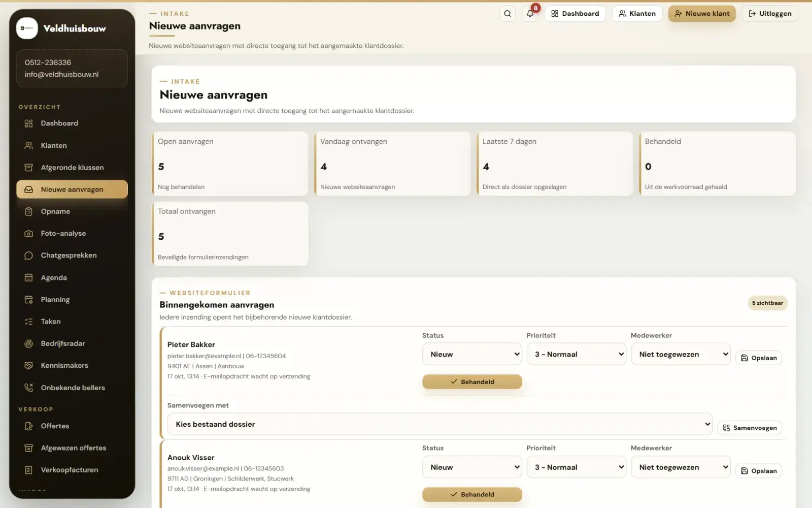This screenshot has height=508, width=812.
Task: Click the logout arrow icon on Uitloggen
Action: (x=752, y=14)
